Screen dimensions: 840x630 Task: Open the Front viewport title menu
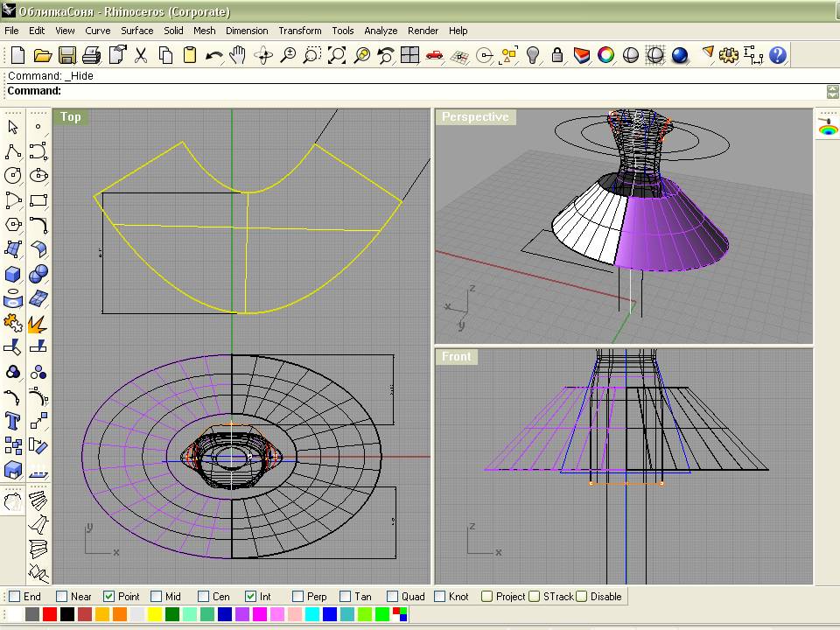(x=456, y=356)
